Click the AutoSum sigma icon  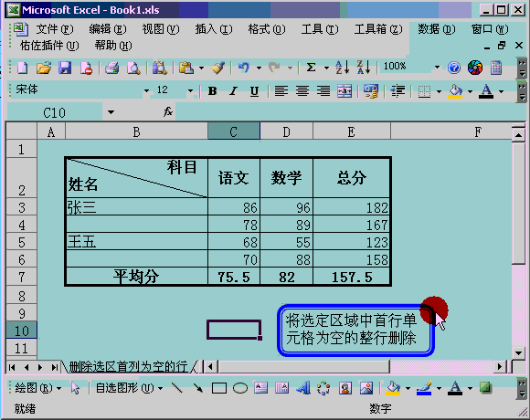point(311,68)
